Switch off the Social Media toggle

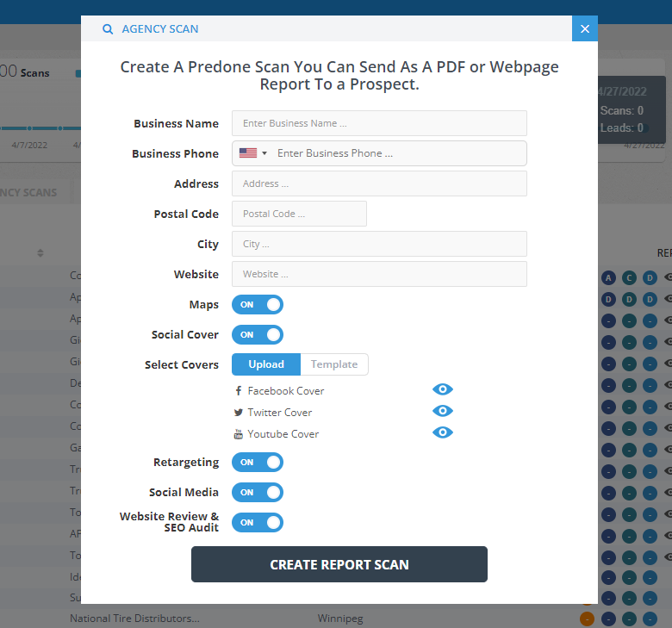click(x=258, y=493)
